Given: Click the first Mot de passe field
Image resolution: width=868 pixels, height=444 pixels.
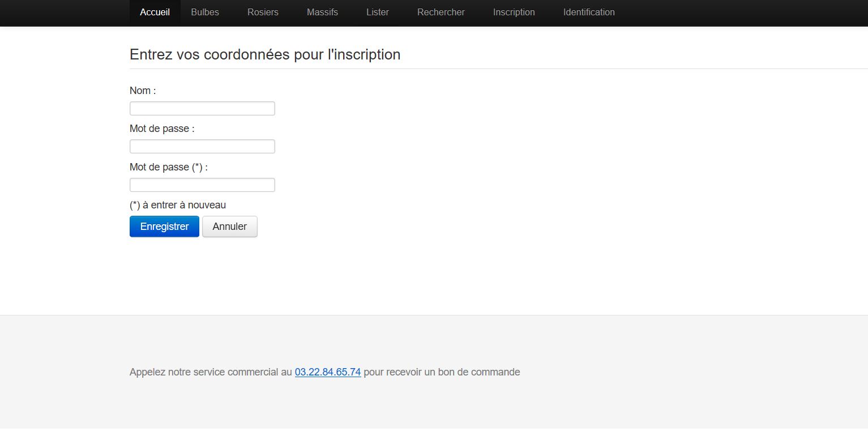Looking at the screenshot, I should tap(202, 147).
